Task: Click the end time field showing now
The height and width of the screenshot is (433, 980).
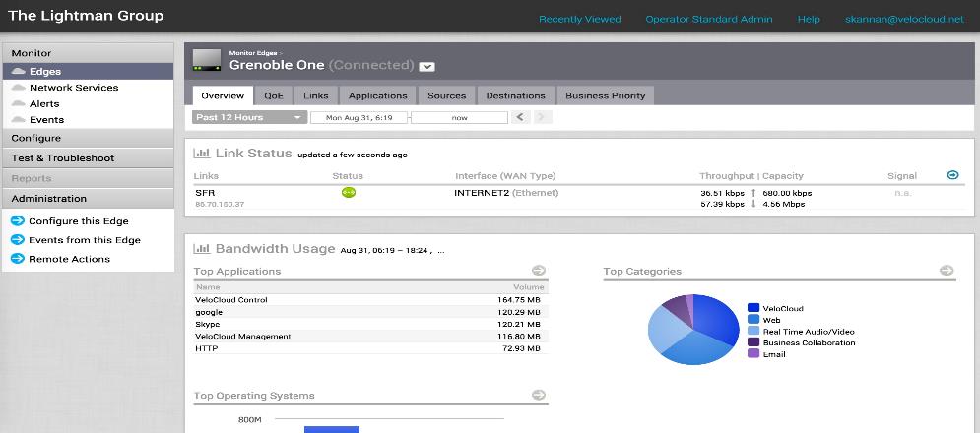Action: click(x=459, y=117)
